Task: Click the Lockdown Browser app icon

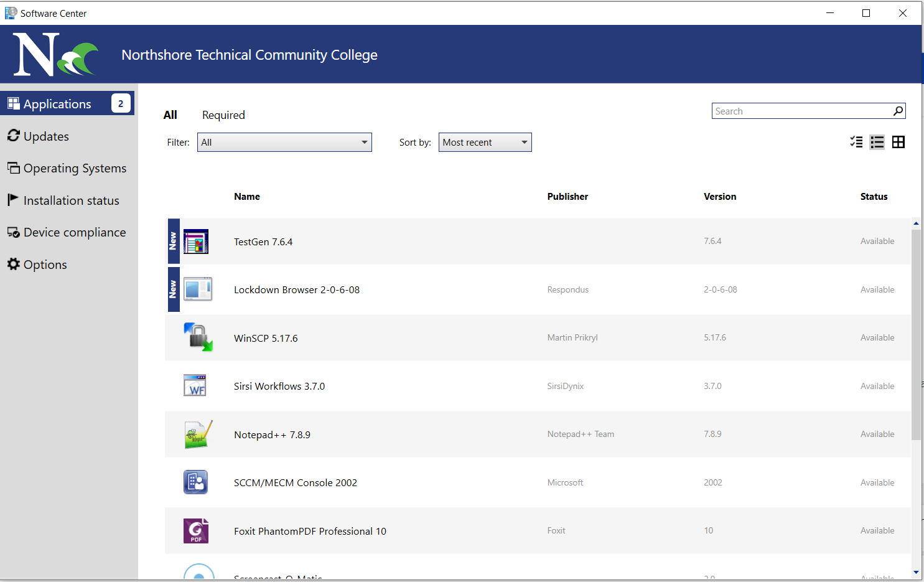Action: pyautogui.click(x=198, y=289)
